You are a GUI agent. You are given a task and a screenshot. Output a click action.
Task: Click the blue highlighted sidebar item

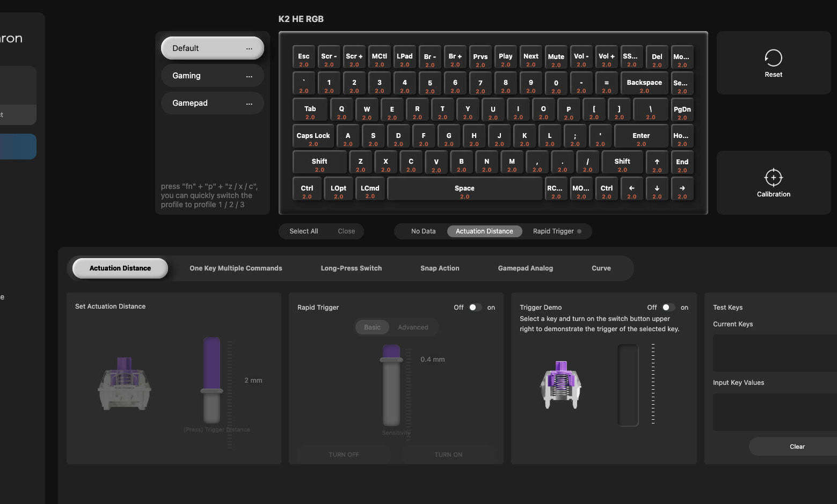point(17,147)
